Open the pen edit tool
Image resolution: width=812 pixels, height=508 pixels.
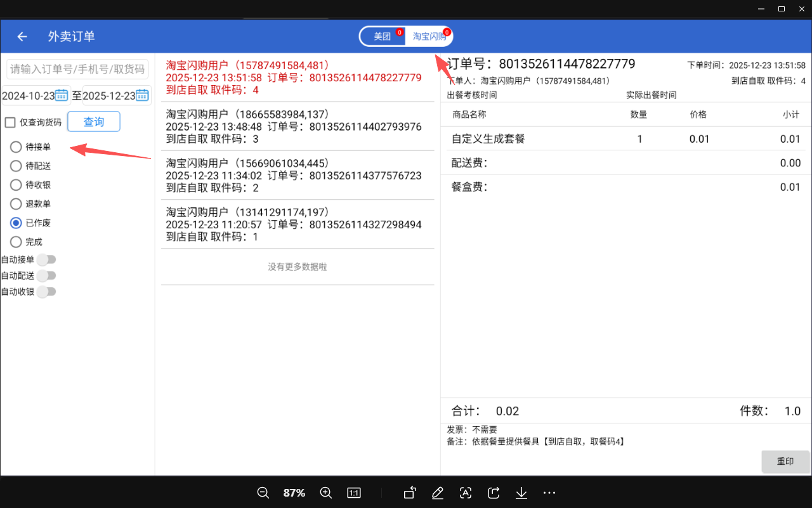(437, 493)
